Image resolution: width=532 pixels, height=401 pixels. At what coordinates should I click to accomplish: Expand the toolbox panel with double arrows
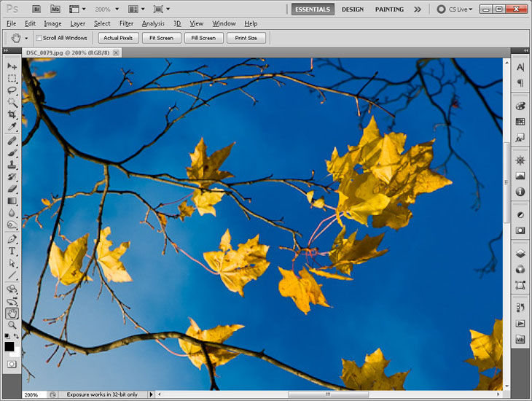pos(6,50)
